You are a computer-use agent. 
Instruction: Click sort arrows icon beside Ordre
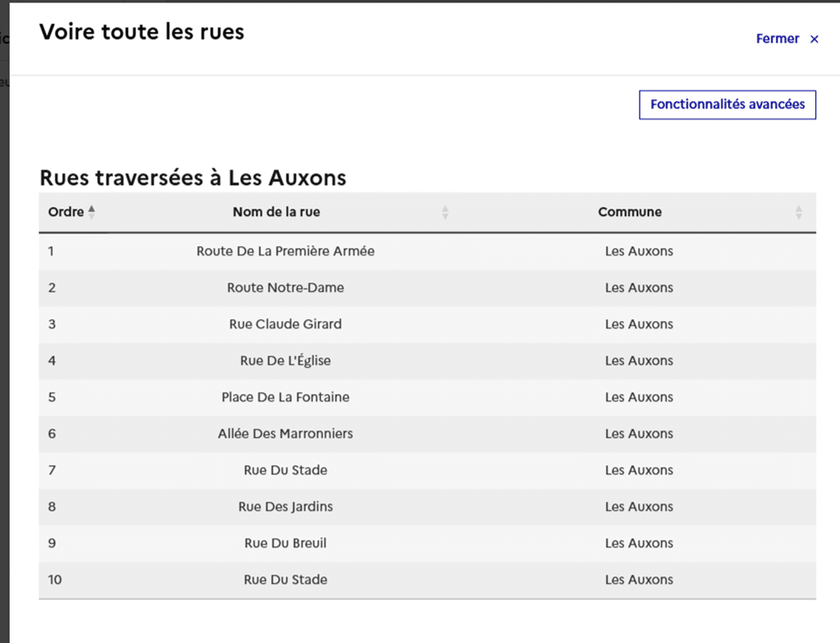click(x=92, y=212)
